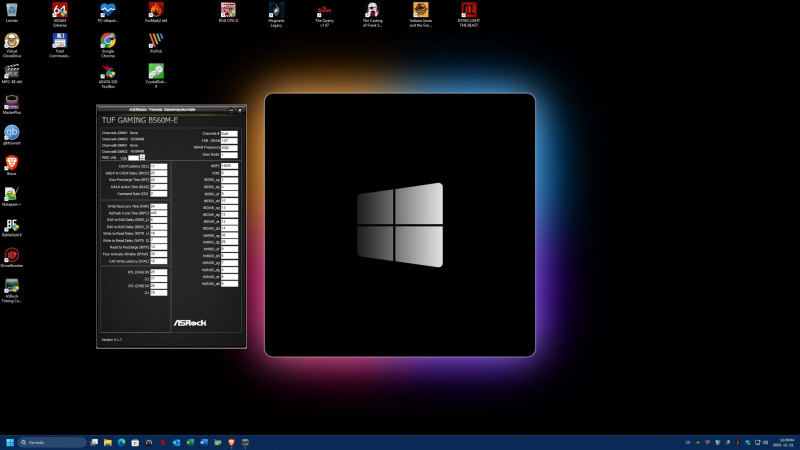This screenshot has height=450, width=800.
Task: Open the ROG CPU-Z shortcut
Action: 229,11
